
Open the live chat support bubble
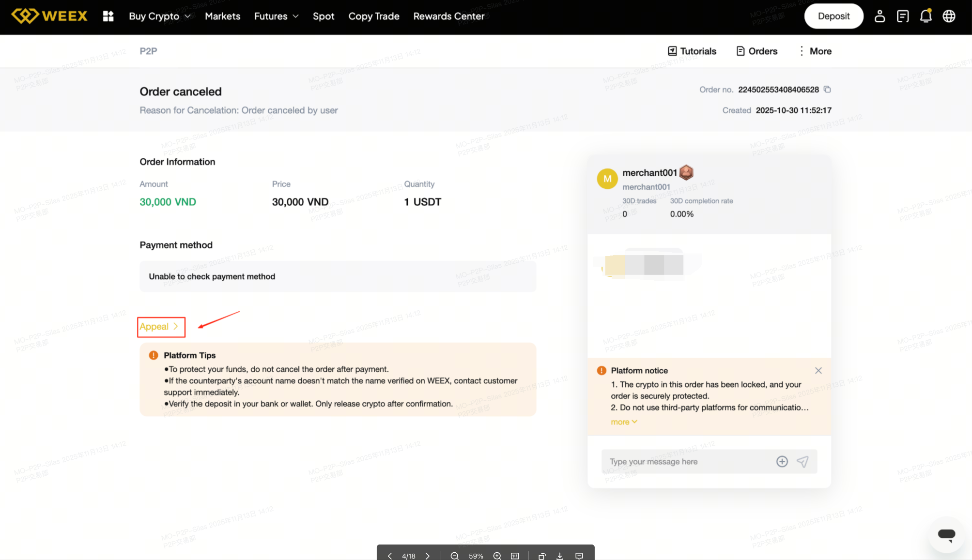click(x=946, y=534)
